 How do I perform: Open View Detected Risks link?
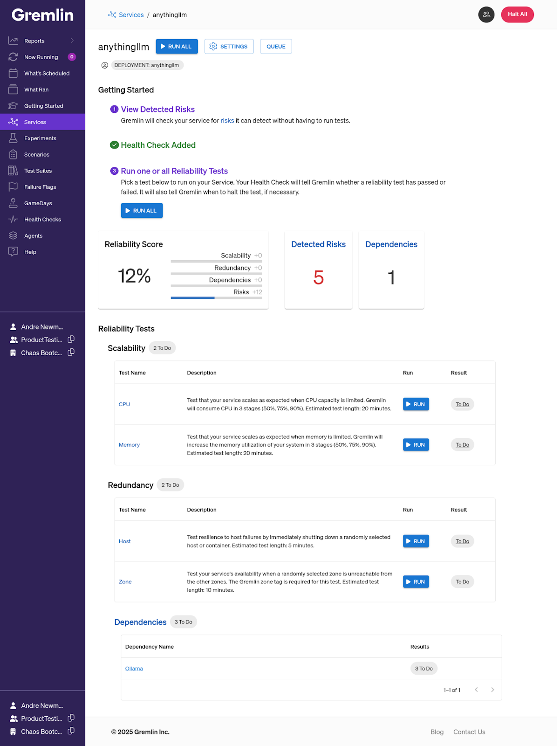coord(157,109)
